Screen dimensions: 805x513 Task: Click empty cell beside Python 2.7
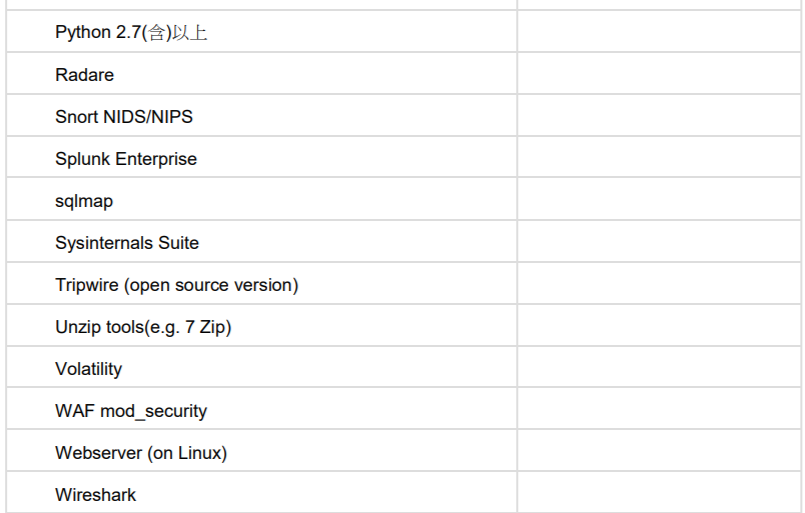(x=659, y=31)
